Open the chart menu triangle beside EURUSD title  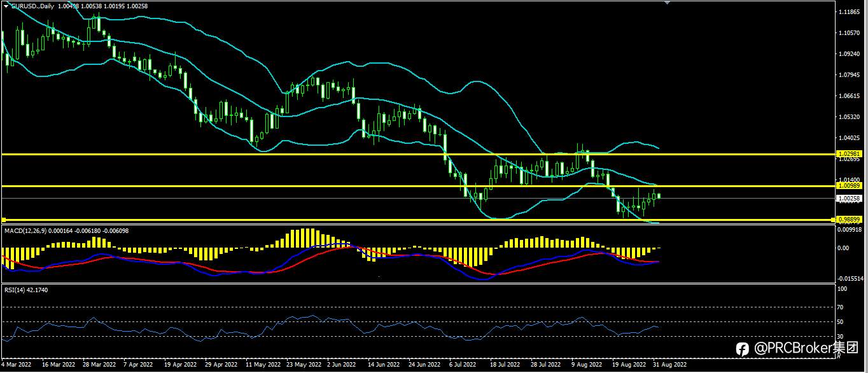click(6, 6)
